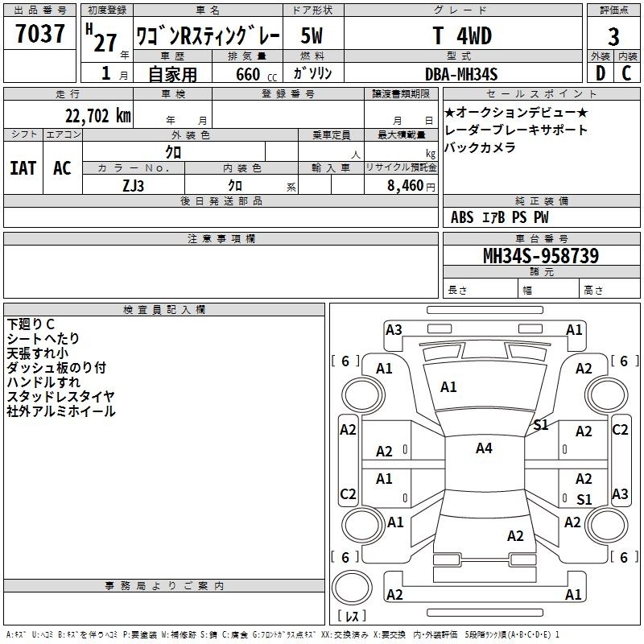Select the A3 mark at diagram top-left
Screen dimensions: 644x644
[x=394, y=329]
